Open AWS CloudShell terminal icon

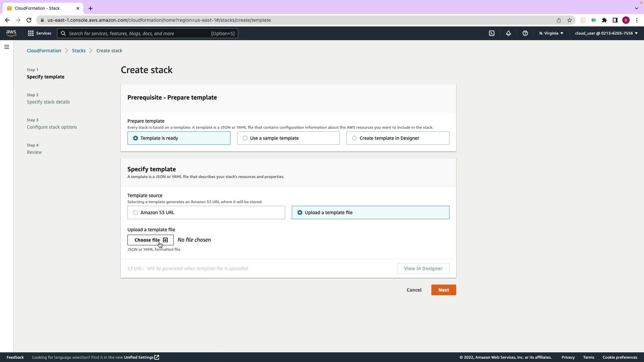click(x=491, y=33)
